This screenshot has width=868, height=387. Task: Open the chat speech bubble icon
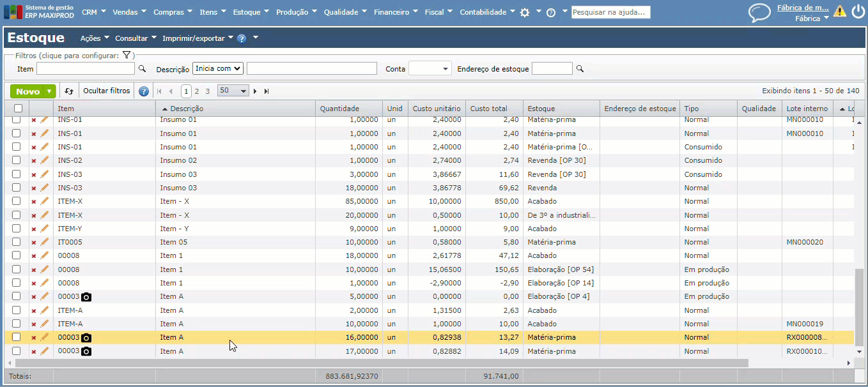click(x=759, y=13)
